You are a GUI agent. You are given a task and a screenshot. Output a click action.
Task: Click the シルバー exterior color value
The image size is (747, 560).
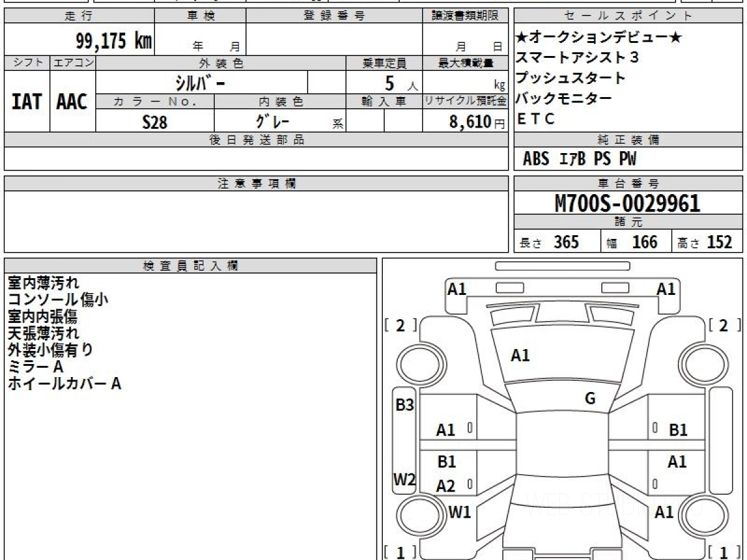(199, 83)
